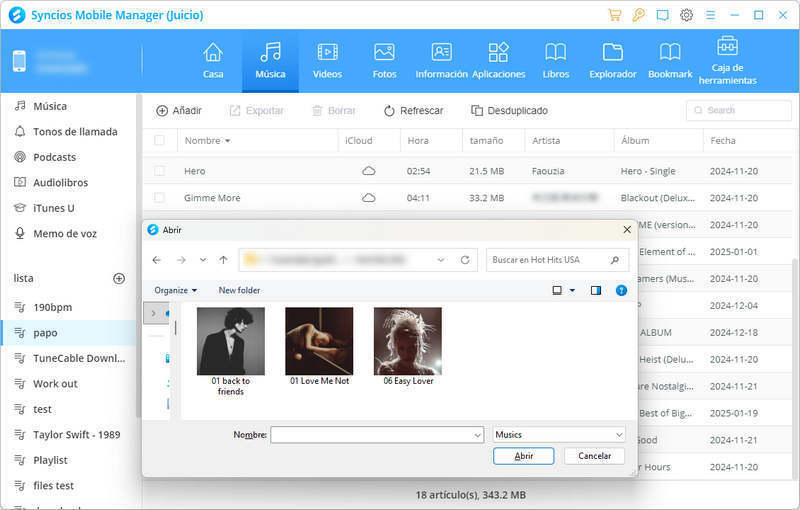Select the papo playlist in sidebar

pyautogui.click(x=45, y=332)
